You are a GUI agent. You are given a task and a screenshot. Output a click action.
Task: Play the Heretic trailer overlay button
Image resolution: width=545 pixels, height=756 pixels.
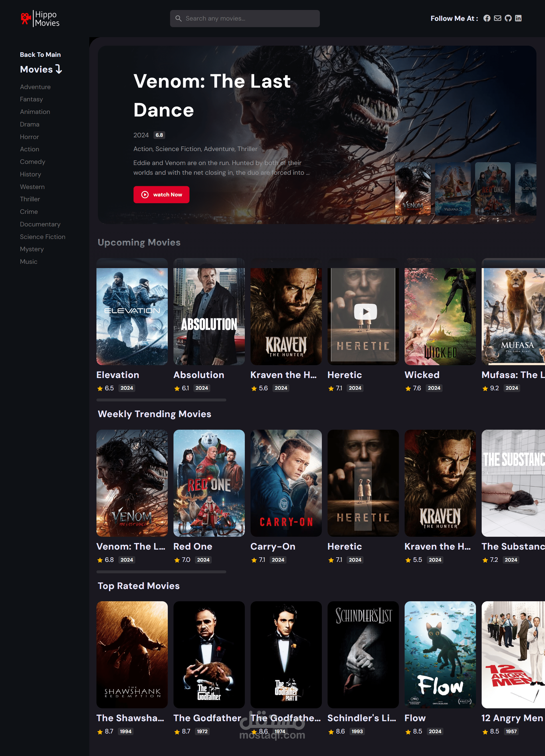(366, 312)
